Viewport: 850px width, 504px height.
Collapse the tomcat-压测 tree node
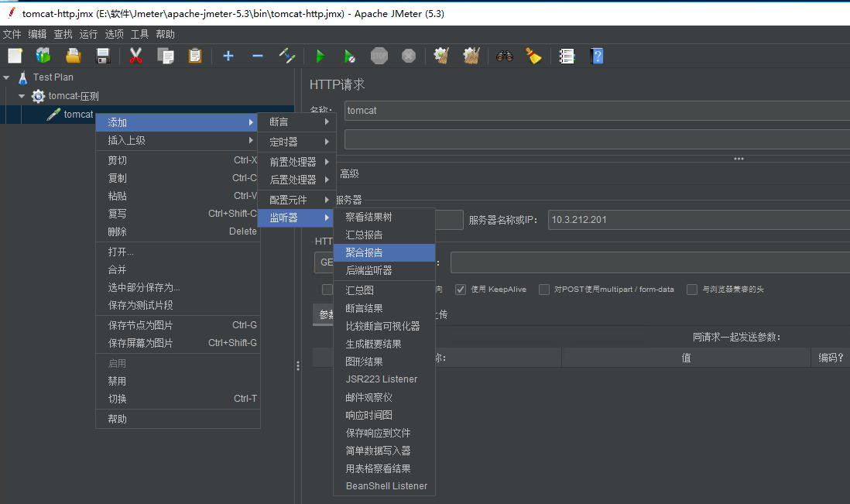[21, 95]
